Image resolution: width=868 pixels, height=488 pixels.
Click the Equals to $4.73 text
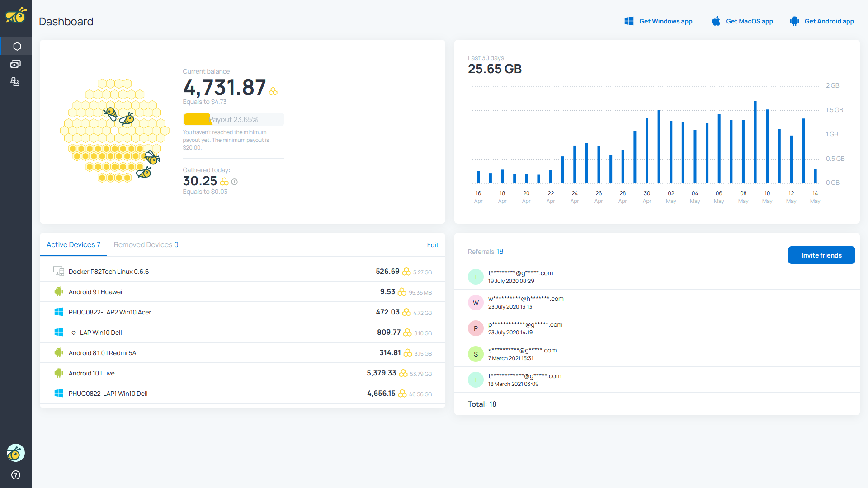tap(204, 102)
